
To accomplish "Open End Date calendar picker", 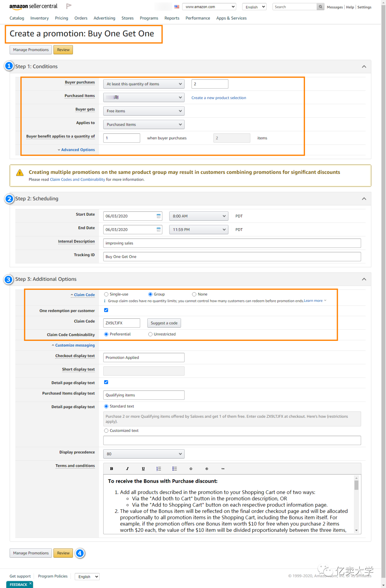I will 159,229.
